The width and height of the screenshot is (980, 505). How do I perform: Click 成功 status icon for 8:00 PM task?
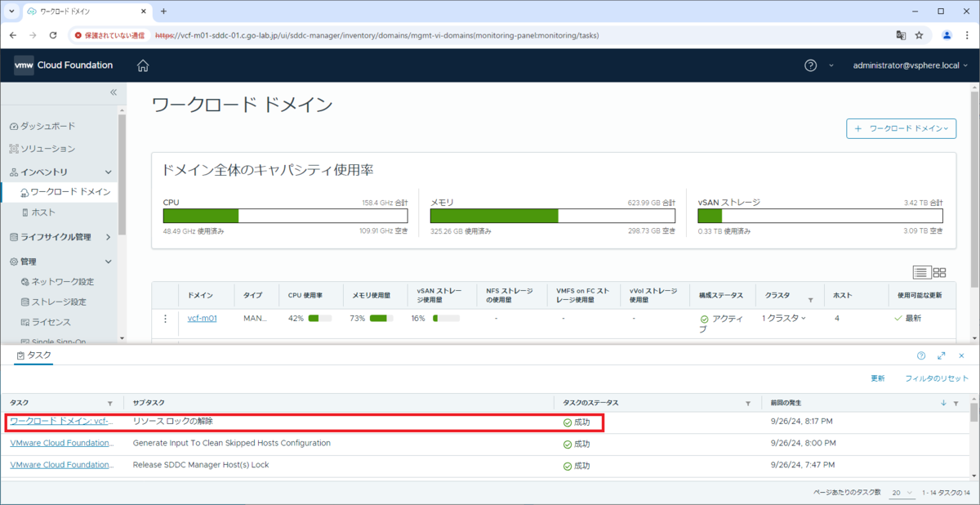568,444
